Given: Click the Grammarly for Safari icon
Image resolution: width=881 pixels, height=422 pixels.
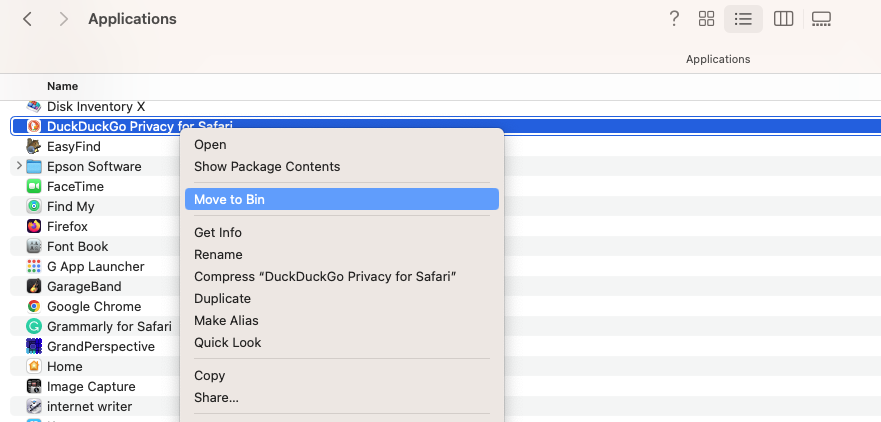Looking at the screenshot, I should (x=34, y=326).
